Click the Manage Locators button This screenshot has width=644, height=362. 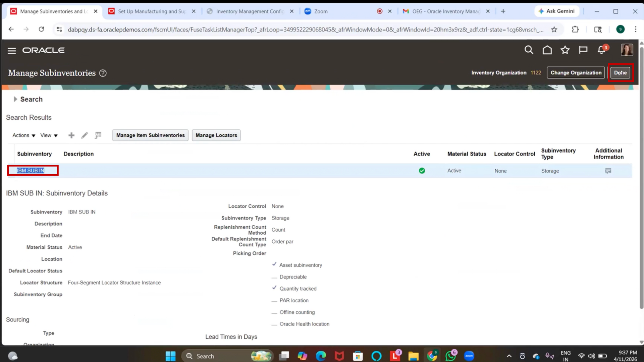tap(216, 135)
